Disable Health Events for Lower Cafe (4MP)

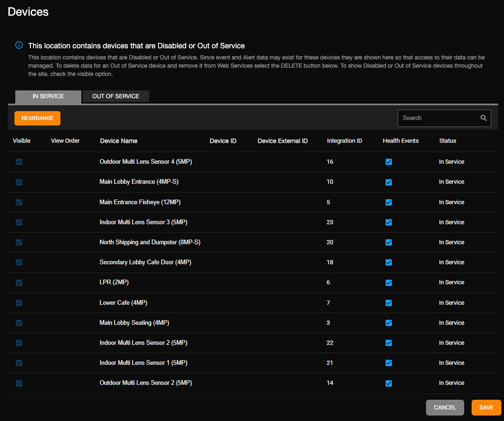point(388,303)
